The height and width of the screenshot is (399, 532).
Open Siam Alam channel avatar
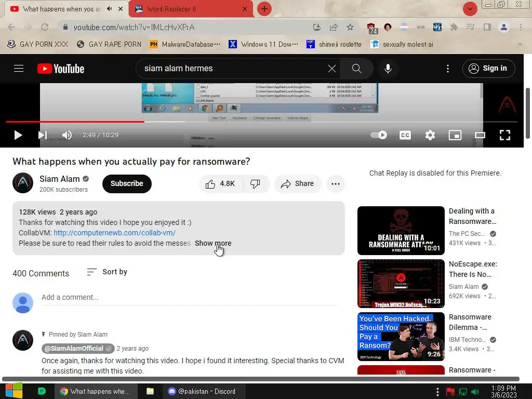point(23,183)
